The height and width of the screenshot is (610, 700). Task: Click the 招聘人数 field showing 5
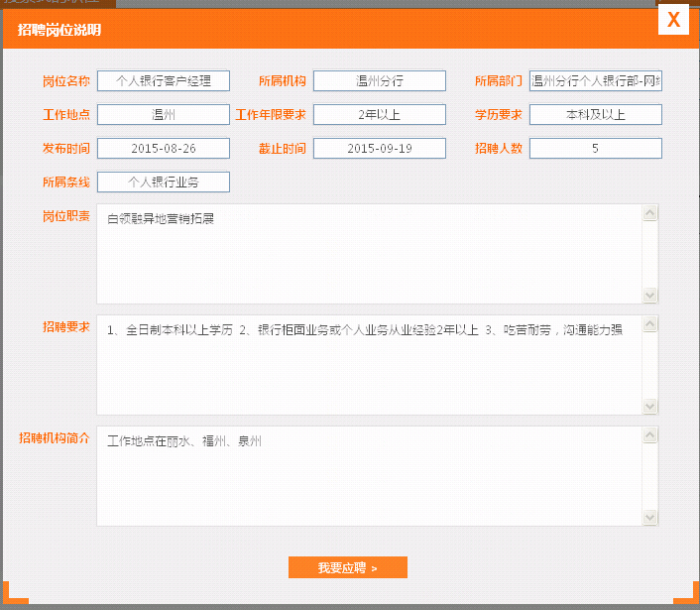(x=595, y=149)
